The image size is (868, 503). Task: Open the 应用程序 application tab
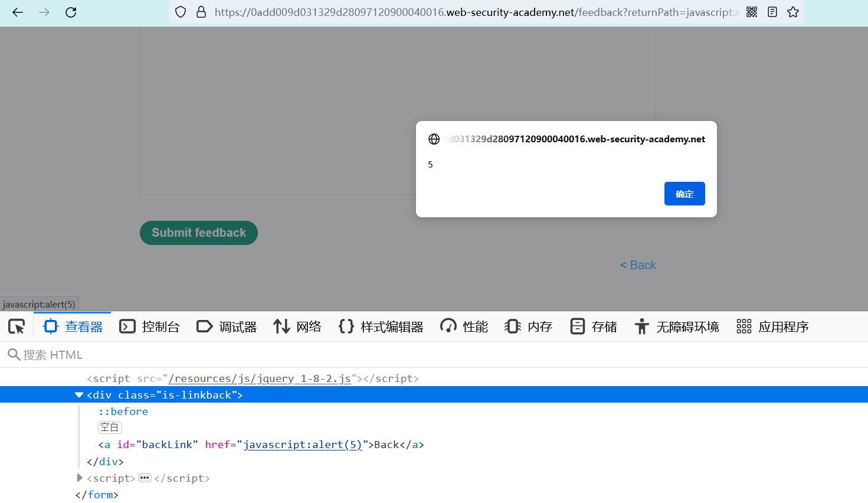772,326
